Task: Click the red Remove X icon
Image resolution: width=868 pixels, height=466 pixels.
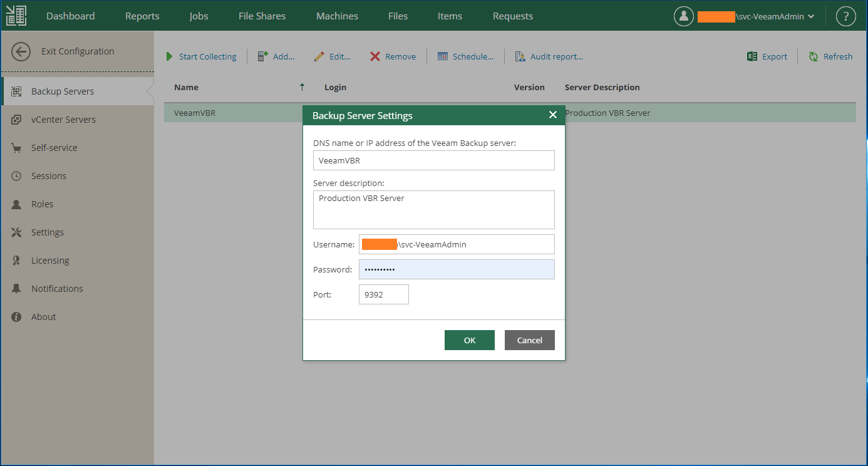Action: [375, 56]
